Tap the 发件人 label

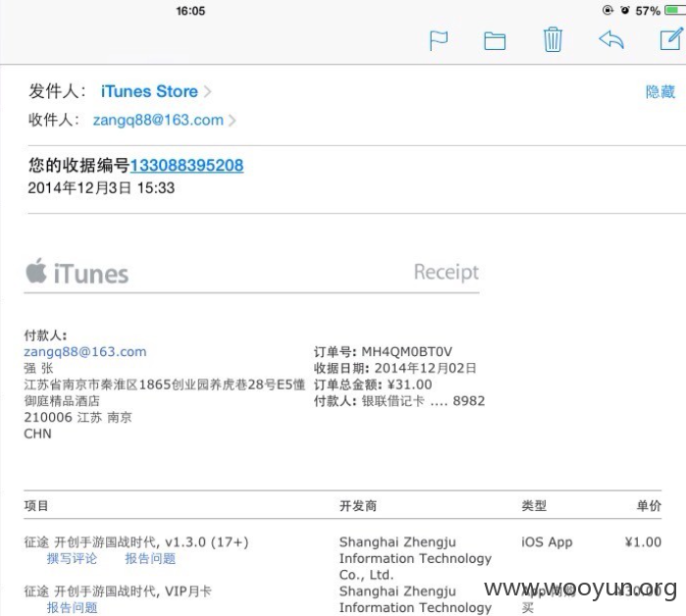[x=57, y=91]
